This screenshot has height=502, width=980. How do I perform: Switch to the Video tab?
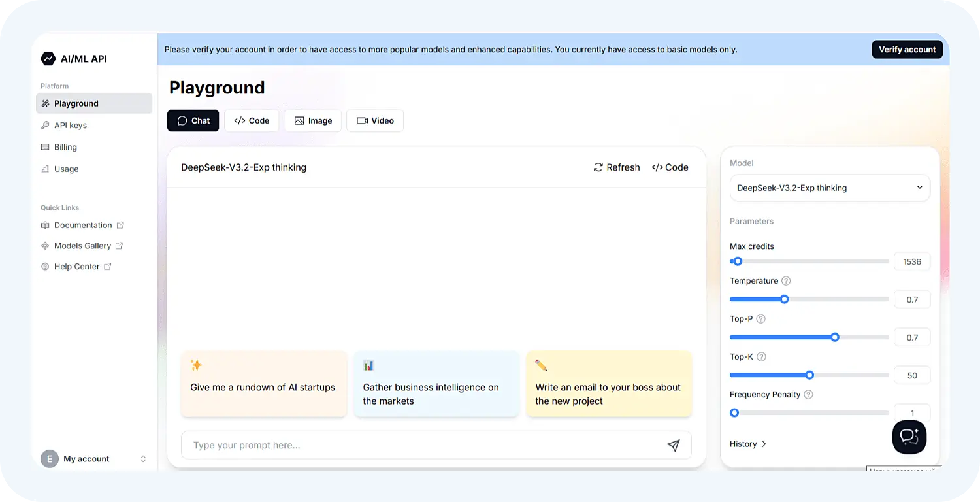click(x=374, y=121)
